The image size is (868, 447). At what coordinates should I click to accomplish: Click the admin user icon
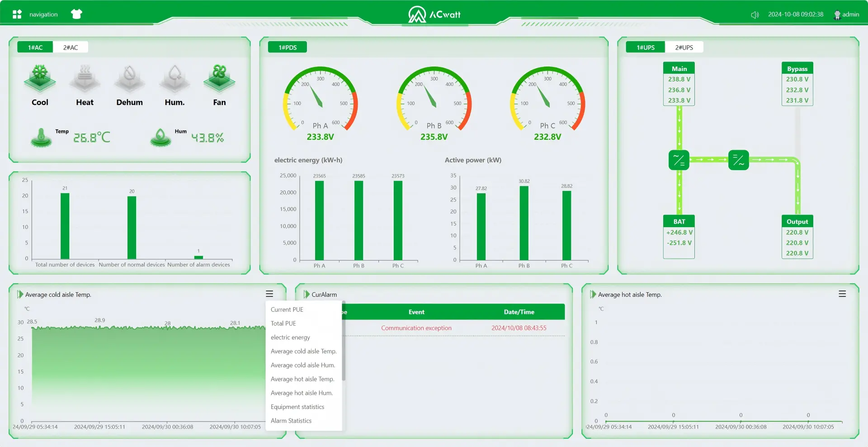pyautogui.click(x=837, y=14)
